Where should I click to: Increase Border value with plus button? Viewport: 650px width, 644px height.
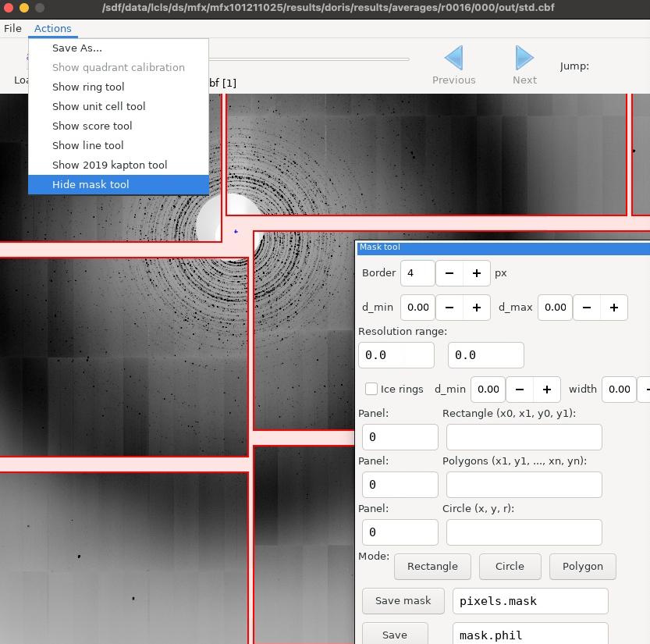[477, 273]
